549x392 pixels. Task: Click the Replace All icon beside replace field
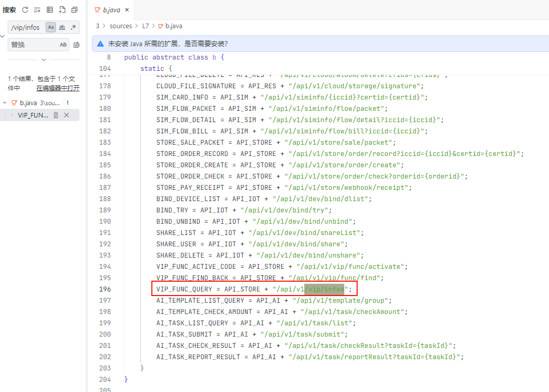click(x=76, y=45)
